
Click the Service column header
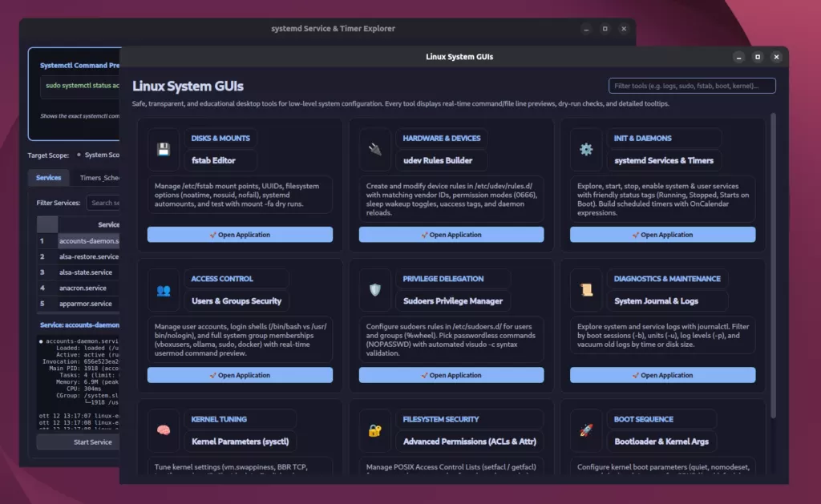89,224
